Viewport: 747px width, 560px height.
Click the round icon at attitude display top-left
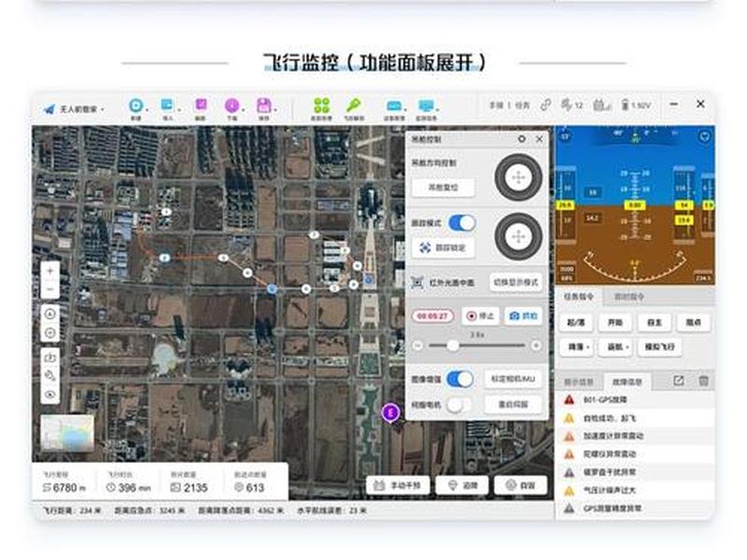point(566,136)
